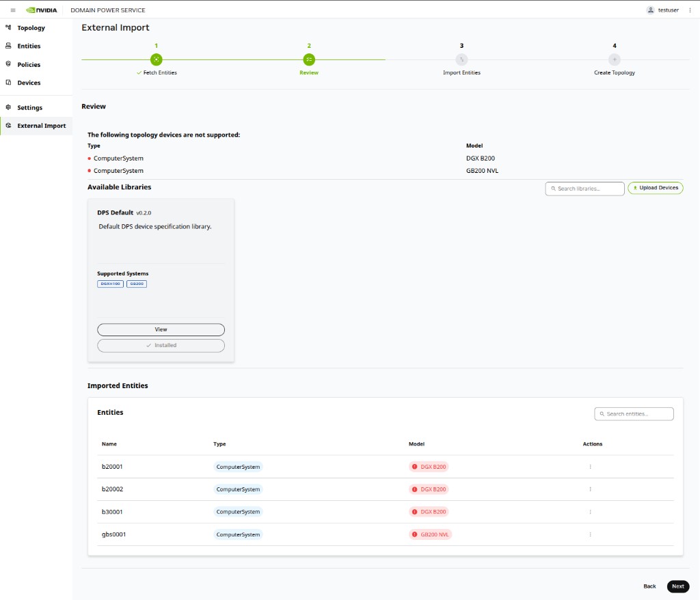The width and height of the screenshot is (700, 600).
Task: Open actions menu for b20001
Action: tap(590, 467)
